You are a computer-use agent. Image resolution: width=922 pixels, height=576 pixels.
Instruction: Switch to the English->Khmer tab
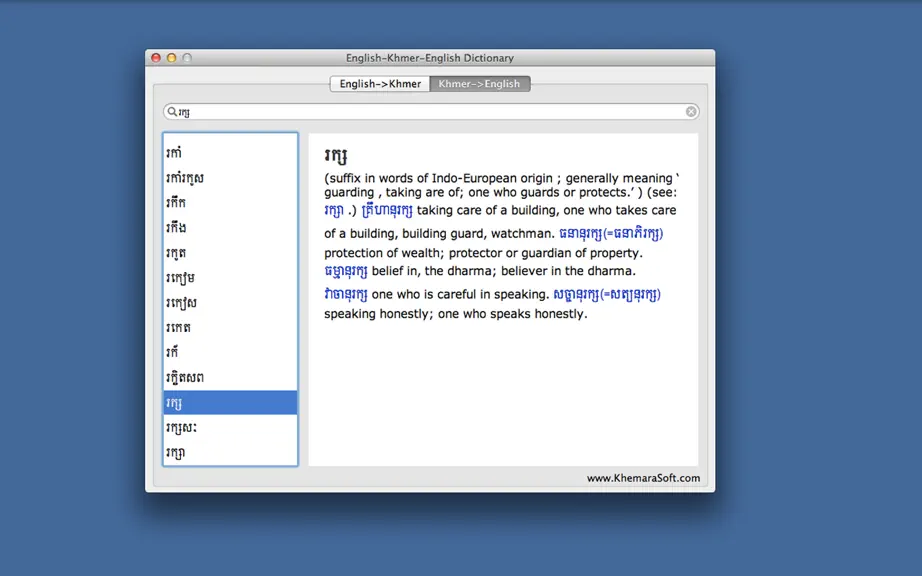point(380,84)
